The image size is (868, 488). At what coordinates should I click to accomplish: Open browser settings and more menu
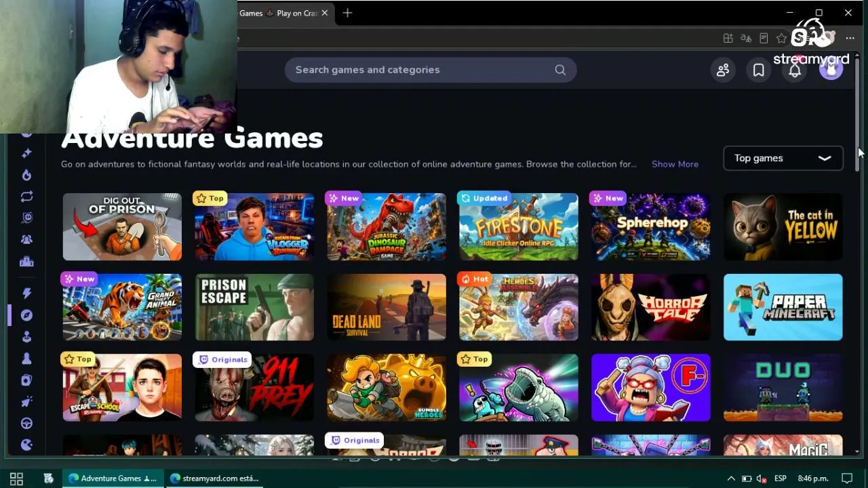point(850,39)
